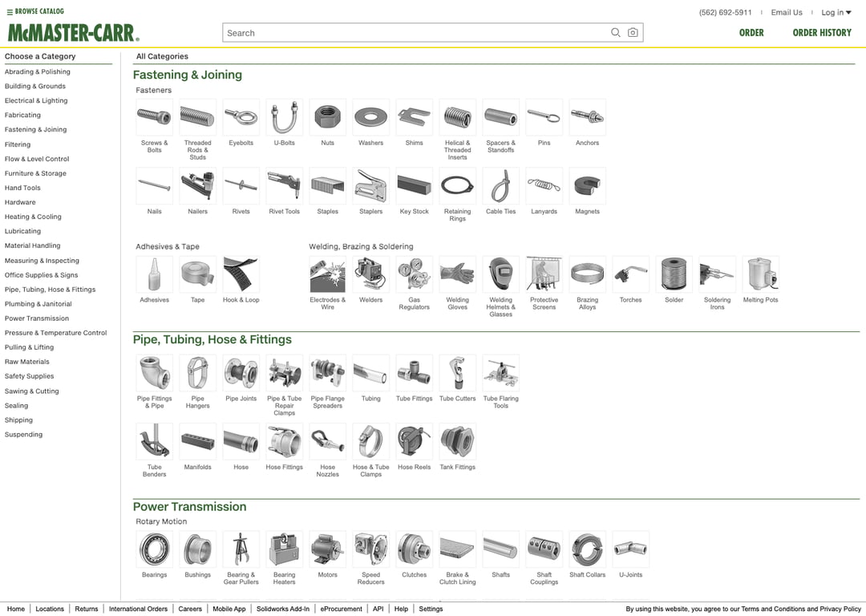Screen dimensions: 866x616
Task: Click the Nuts hex nut icon
Action: pos(327,117)
